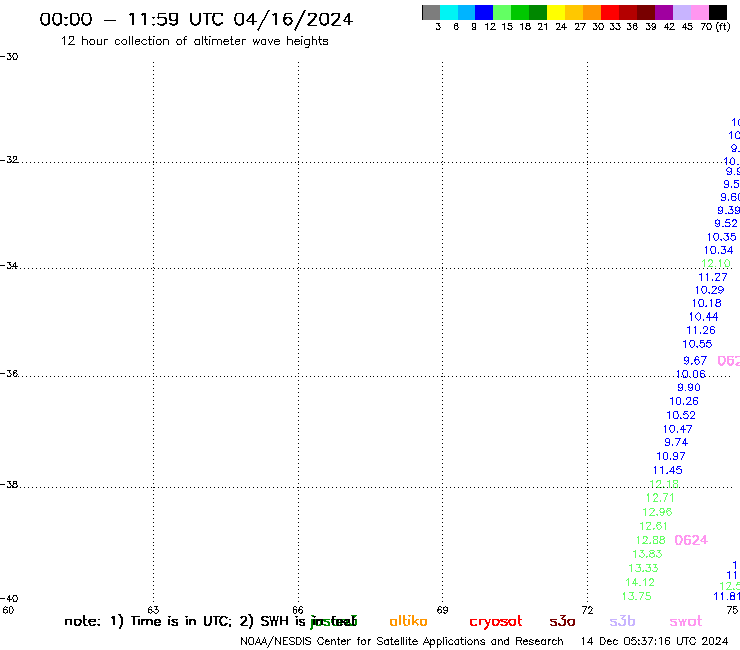The height and width of the screenshot is (650, 740).
Task: Click the subtitle '12 hour collection of altimeter wave heights'
Action: (194, 41)
